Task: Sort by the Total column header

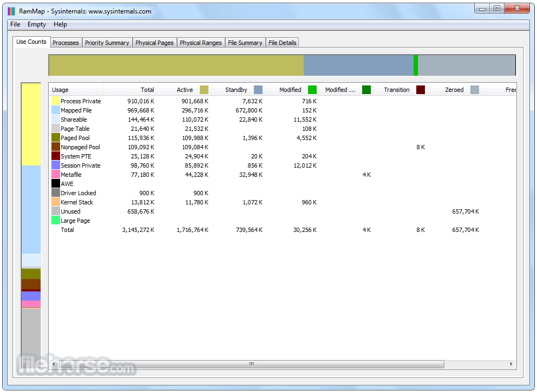Action: (130, 90)
